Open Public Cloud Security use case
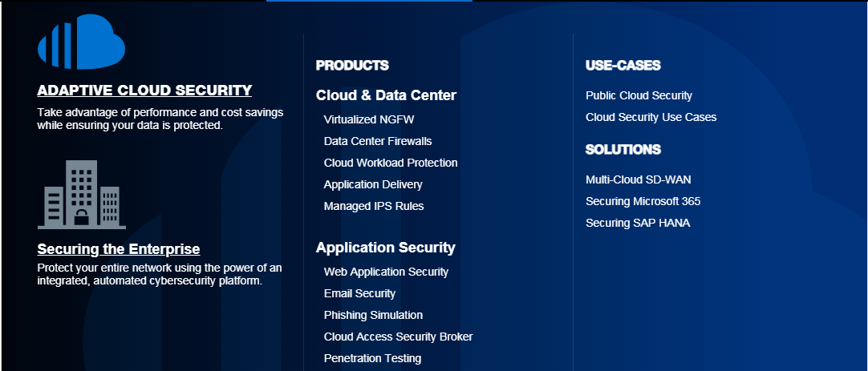Screen dimensions: 868x371 click(x=639, y=95)
